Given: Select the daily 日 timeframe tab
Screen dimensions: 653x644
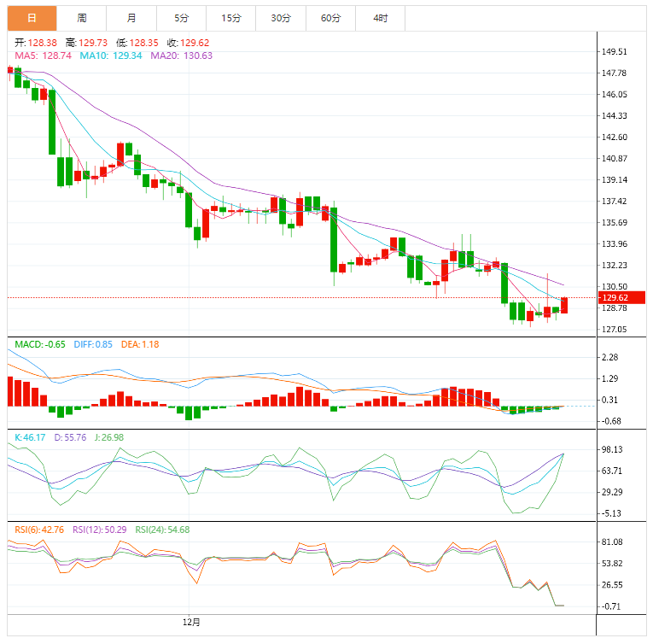Looking at the screenshot, I should point(32,18).
